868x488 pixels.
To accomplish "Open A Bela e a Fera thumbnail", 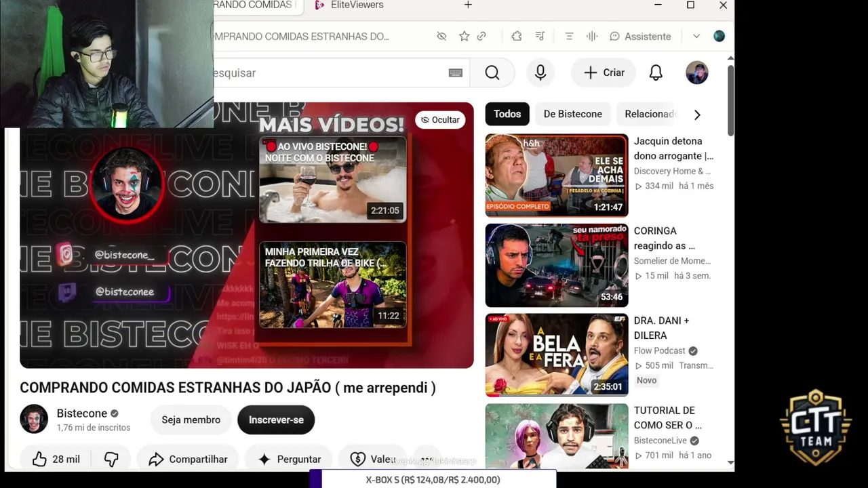I will 557,355.
